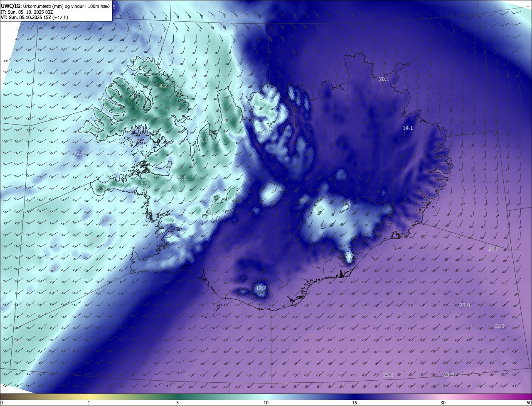532x406 pixels.
Task: Select the 12.6 value label west of Iceland
Action: 79,153
